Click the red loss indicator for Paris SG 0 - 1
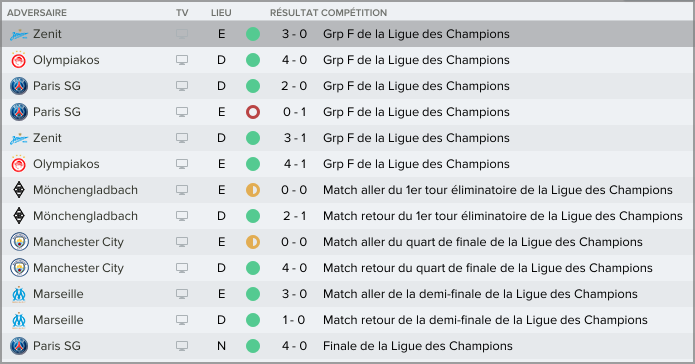This screenshot has width=695, height=364. [253, 112]
